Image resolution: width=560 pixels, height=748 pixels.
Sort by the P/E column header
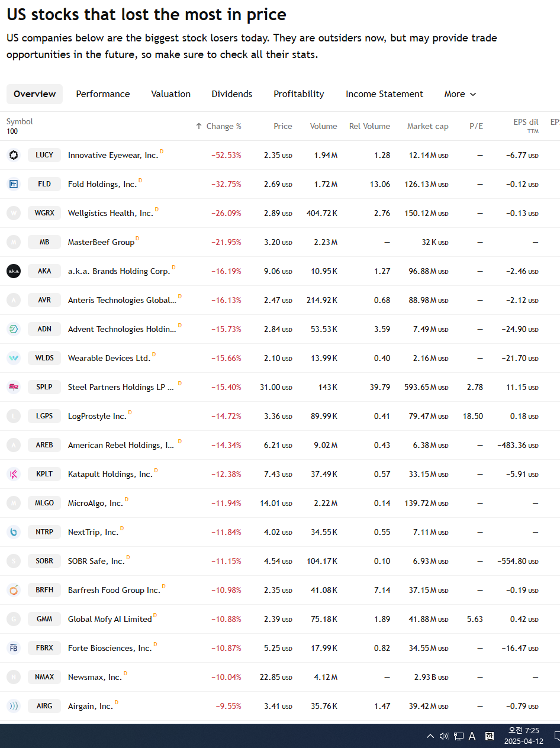pos(476,126)
